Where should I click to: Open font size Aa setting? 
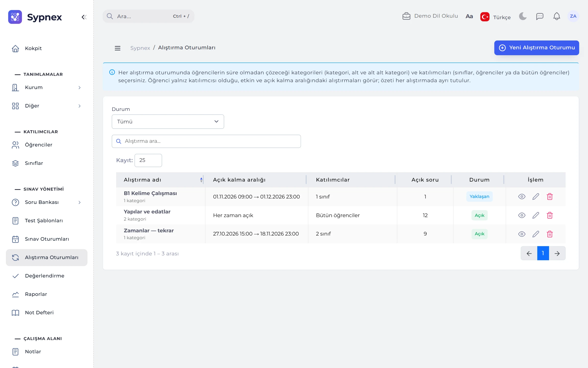pos(469,16)
